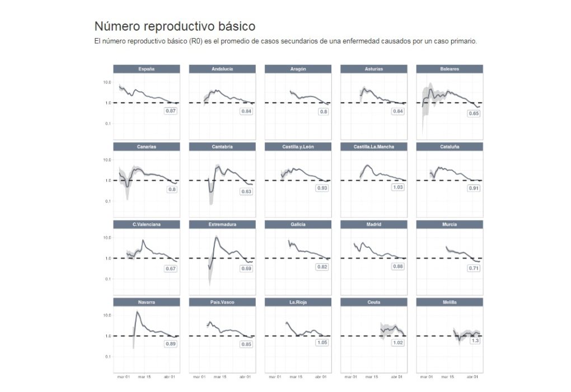Click the La.Rioja header strip
The height and width of the screenshot is (392, 571).
(x=298, y=302)
